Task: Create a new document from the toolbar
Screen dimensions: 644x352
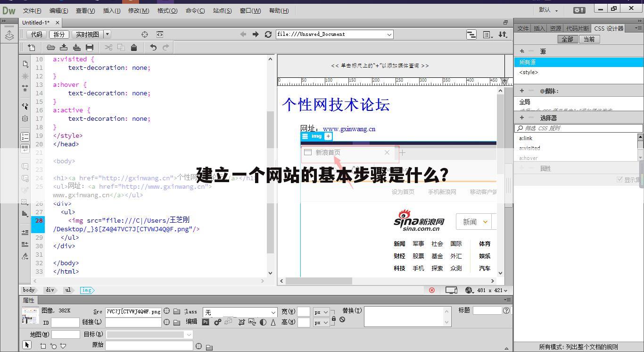Action: 32,47
